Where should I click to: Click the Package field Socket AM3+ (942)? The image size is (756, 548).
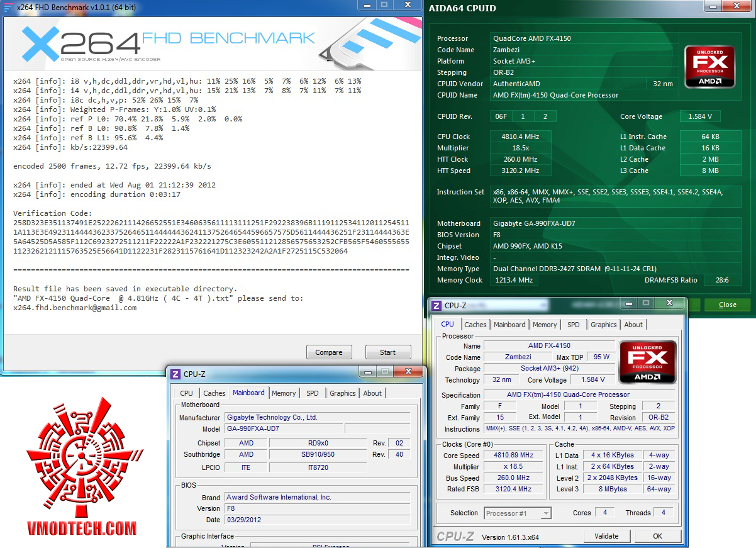pyautogui.click(x=550, y=368)
